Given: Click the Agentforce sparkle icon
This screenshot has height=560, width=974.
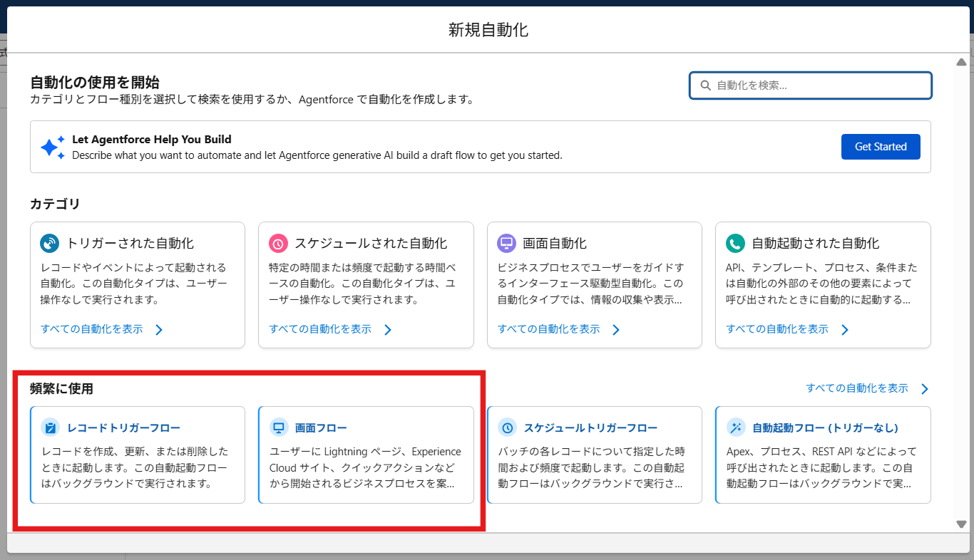Looking at the screenshot, I should point(51,146).
